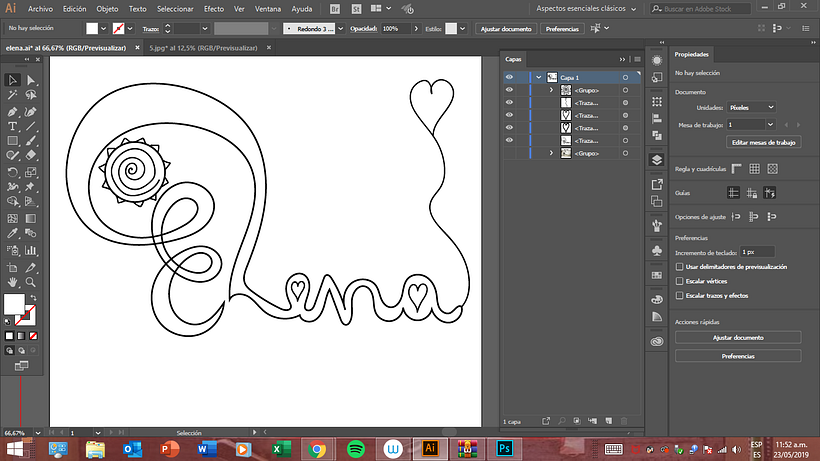
Task: Open the Archivo menu
Action: (x=40, y=9)
